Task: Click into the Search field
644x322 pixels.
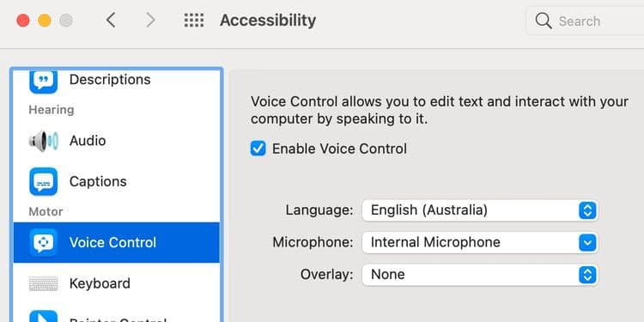Action: 586,21
